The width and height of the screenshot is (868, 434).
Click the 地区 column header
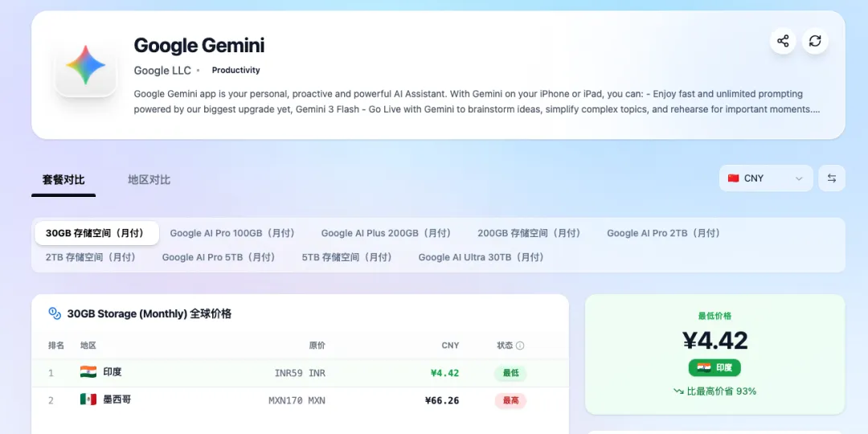pos(88,346)
